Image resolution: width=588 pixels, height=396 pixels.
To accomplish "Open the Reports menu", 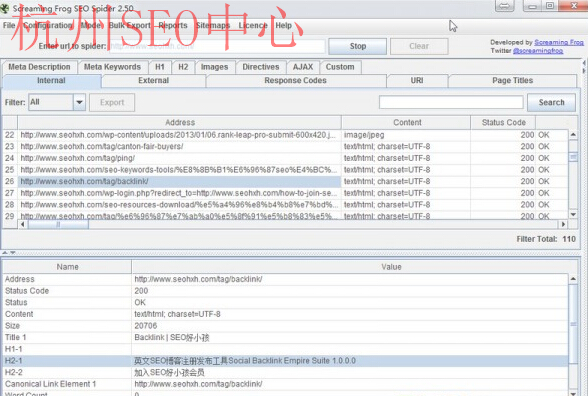I will pos(172,26).
